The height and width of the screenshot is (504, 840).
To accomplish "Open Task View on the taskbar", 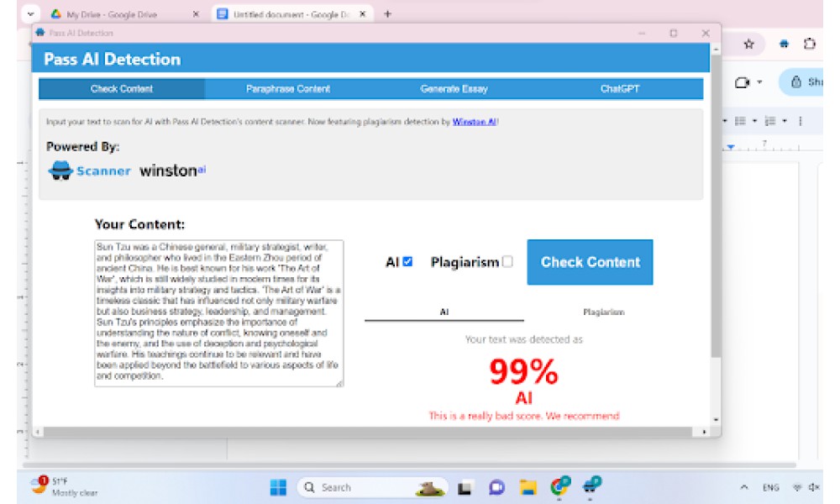I will pyautogui.click(x=465, y=487).
